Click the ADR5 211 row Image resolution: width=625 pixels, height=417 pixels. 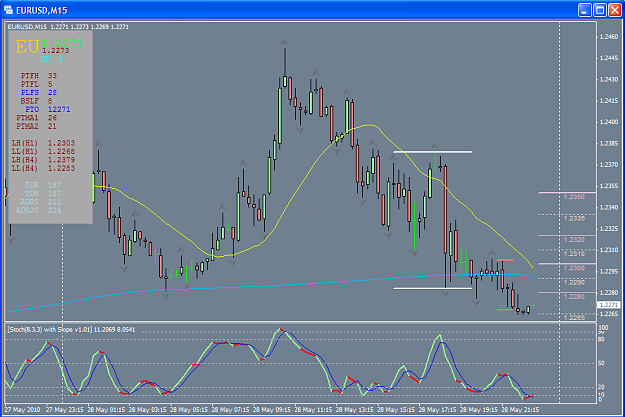pyautogui.click(x=39, y=202)
